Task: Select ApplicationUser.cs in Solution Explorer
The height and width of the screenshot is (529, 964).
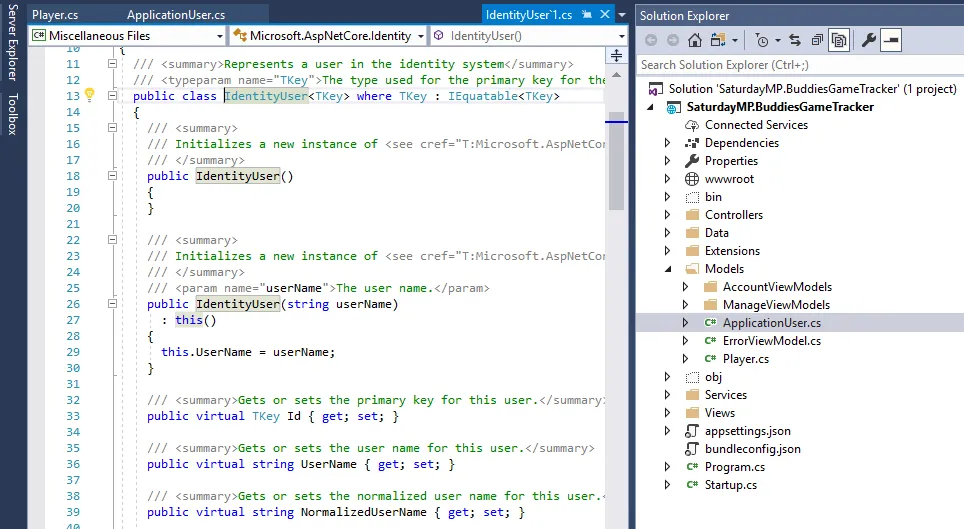Action: (772, 322)
